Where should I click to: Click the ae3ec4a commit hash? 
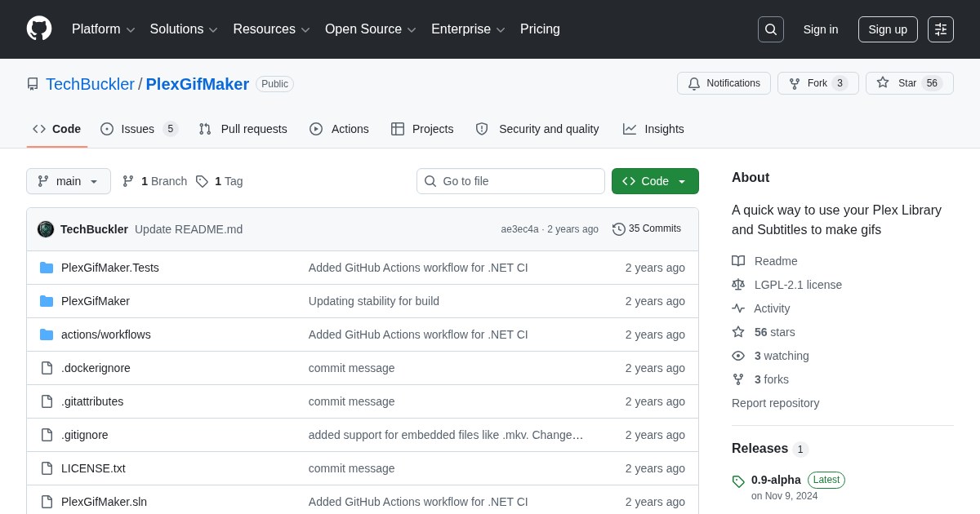click(519, 229)
